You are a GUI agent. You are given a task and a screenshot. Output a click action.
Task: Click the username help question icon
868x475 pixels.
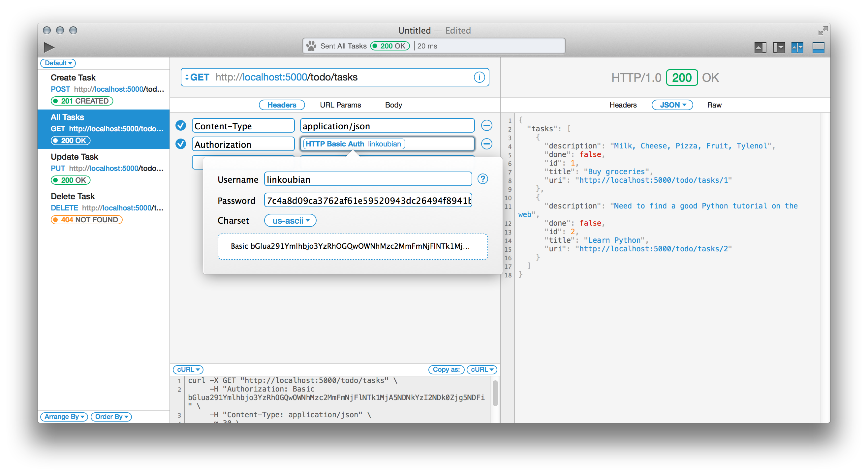[x=482, y=179]
